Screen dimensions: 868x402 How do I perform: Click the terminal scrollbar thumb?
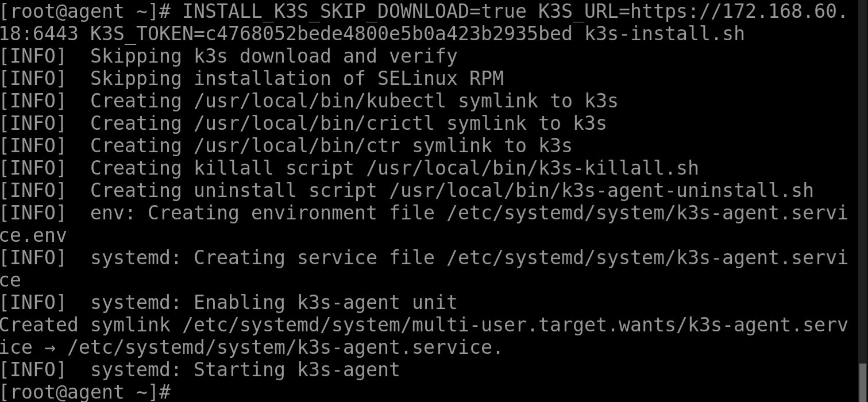pos(863,382)
